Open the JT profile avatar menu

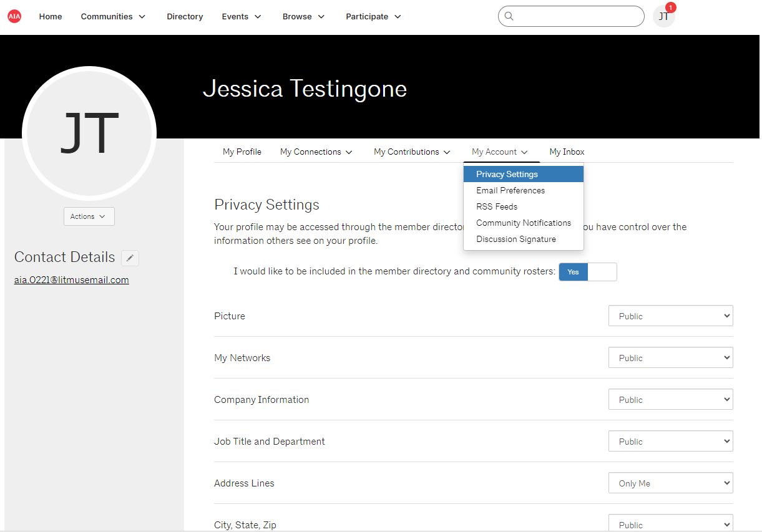click(663, 16)
